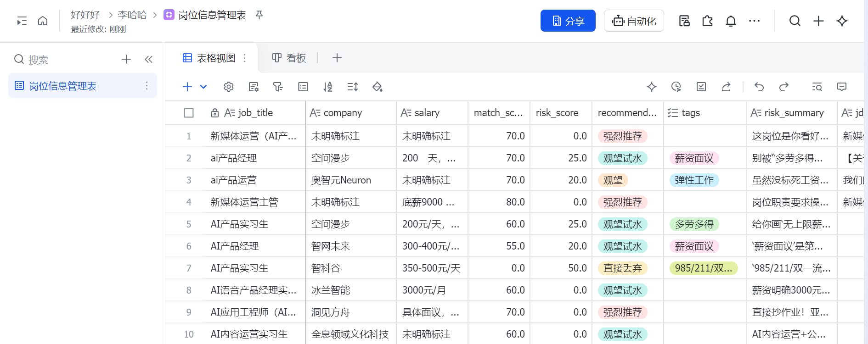The image size is (868, 344).
Task: Open the header more options ellipsis
Action: point(754,21)
